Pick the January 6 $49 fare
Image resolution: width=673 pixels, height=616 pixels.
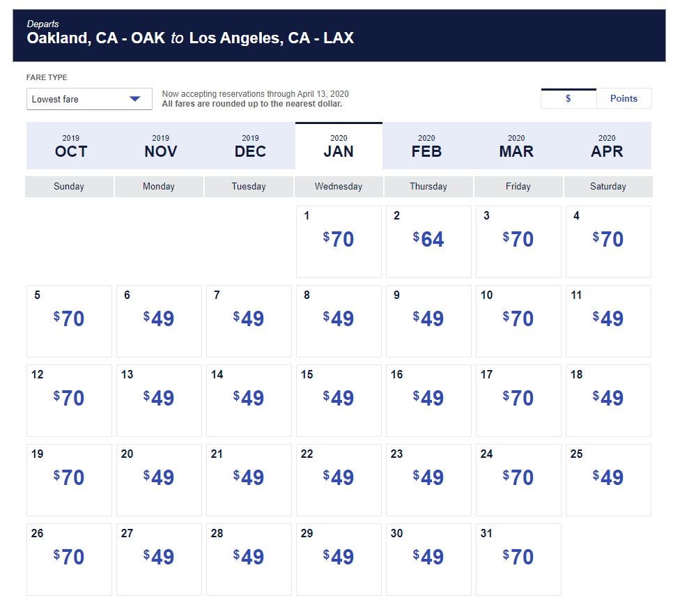point(159,321)
